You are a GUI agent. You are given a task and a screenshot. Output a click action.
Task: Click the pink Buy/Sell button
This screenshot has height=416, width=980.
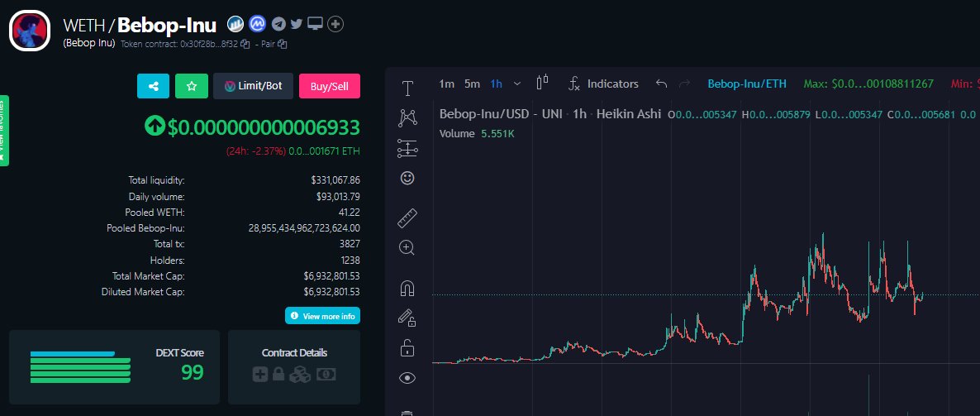[330, 86]
